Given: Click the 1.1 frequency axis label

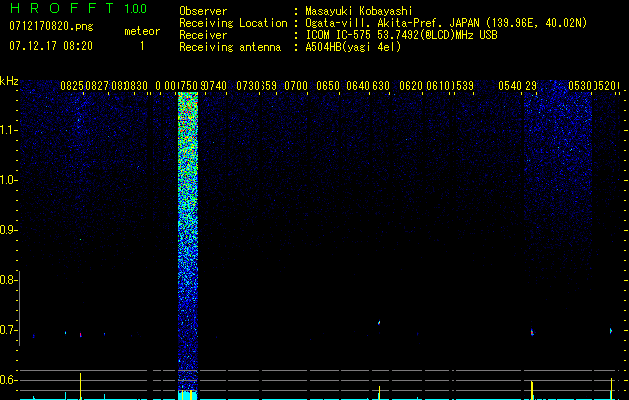Looking at the screenshot, I should (8, 130).
